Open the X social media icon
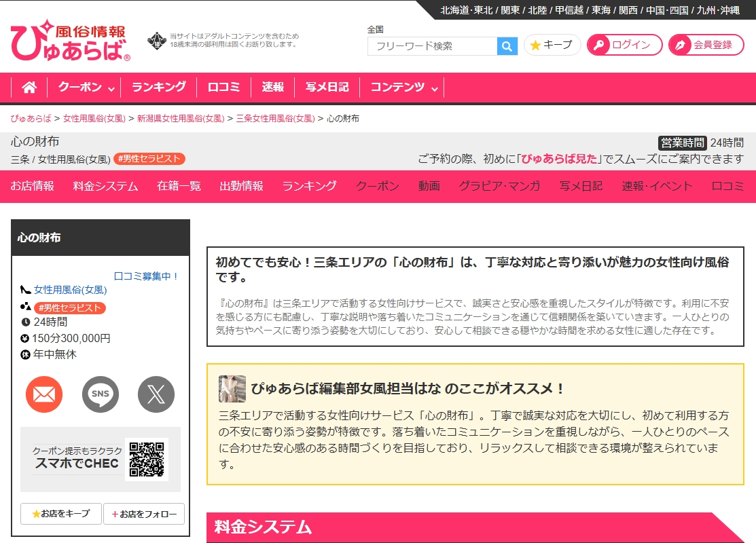This screenshot has width=756, height=543. click(x=156, y=394)
